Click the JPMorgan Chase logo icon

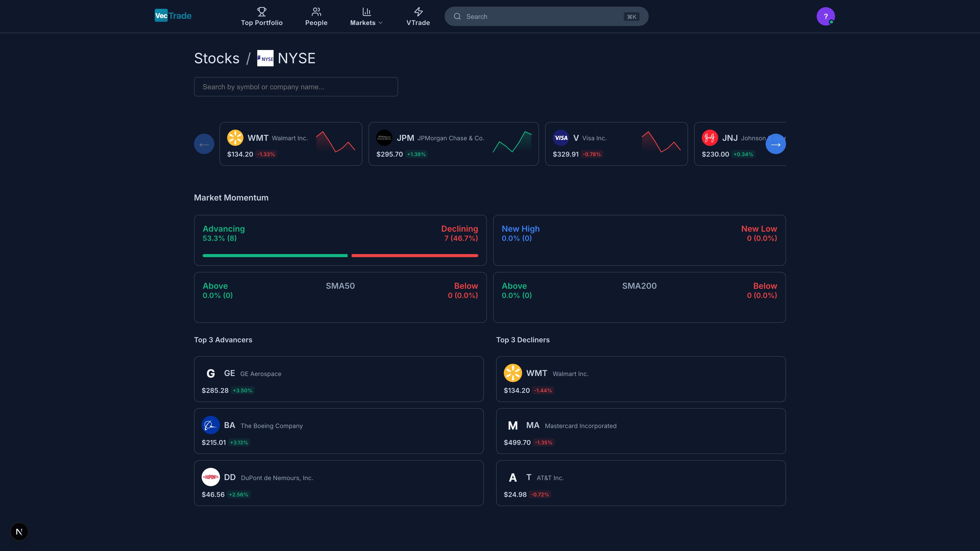tap(384, 138)
